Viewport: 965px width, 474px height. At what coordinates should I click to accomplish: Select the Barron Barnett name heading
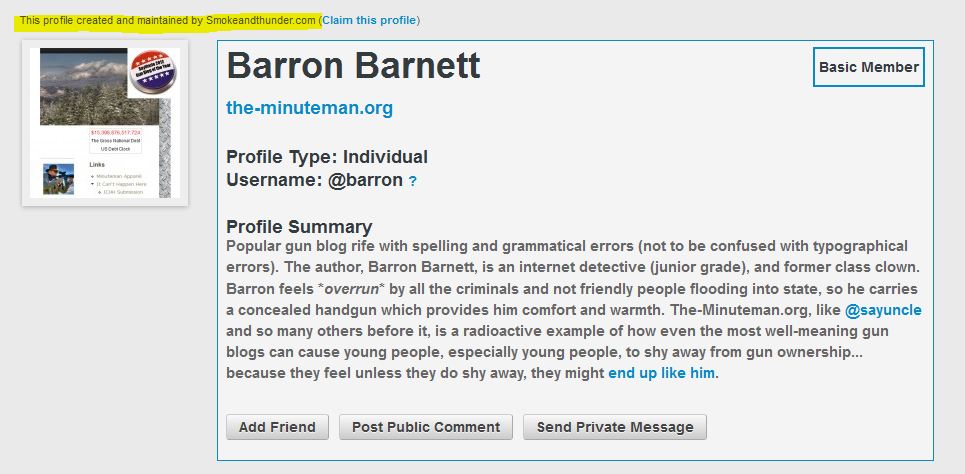pyautogui.click(x=353, y=66)
